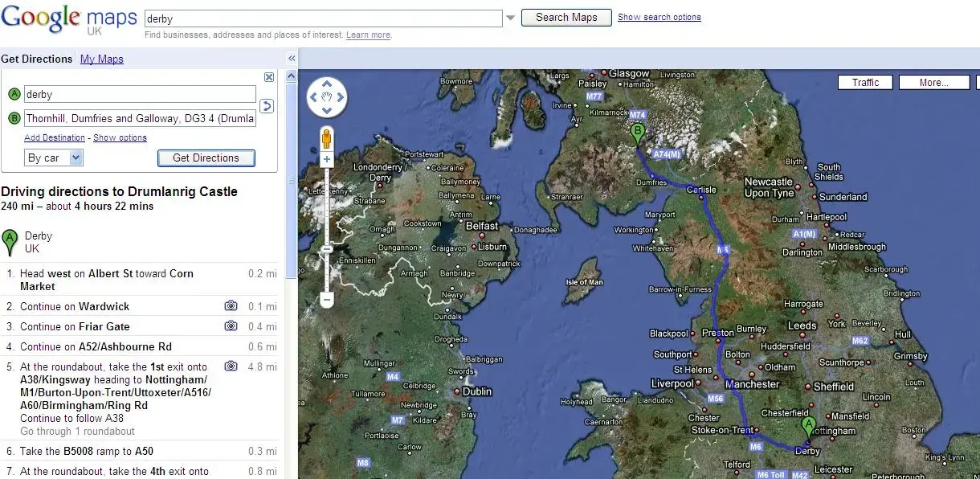Select the orange Street View pegman
This screenshot has height=479, width=980.
tap(327, 138)
